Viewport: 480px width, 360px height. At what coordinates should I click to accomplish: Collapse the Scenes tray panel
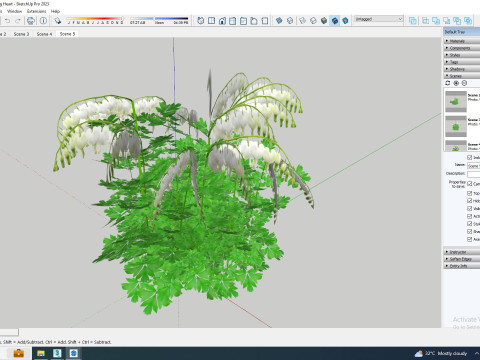coord(462,76)
